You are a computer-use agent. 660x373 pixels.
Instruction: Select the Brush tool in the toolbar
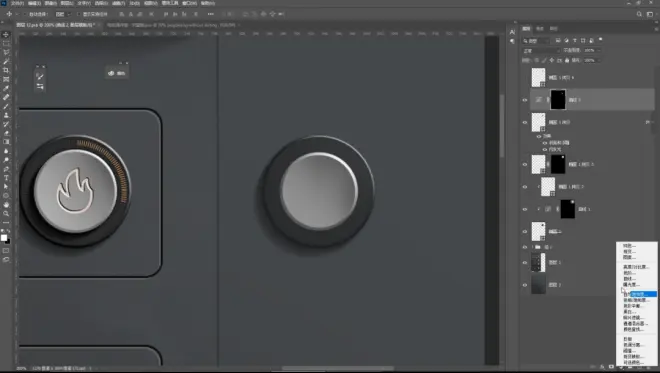tap(6, 106)
